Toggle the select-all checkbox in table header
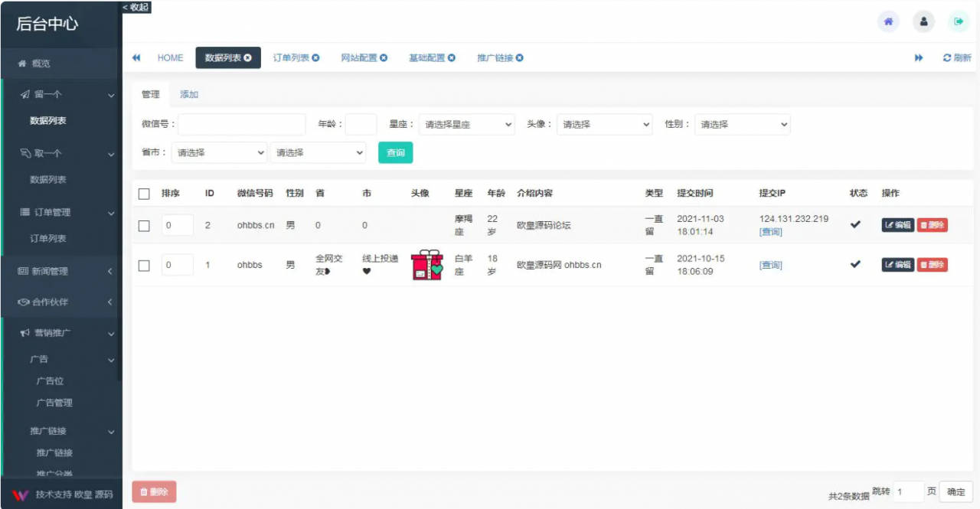This screenshot has width=980, height=509. point(144,194)
